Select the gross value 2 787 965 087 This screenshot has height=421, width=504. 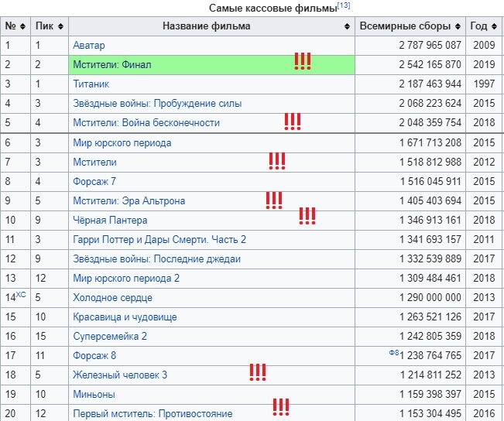click(430, 46)
